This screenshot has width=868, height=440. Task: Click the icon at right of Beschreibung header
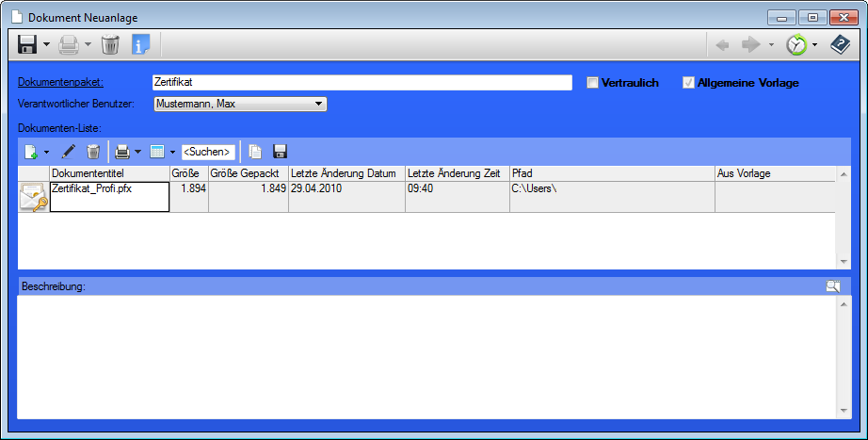[x=832, y=286]
